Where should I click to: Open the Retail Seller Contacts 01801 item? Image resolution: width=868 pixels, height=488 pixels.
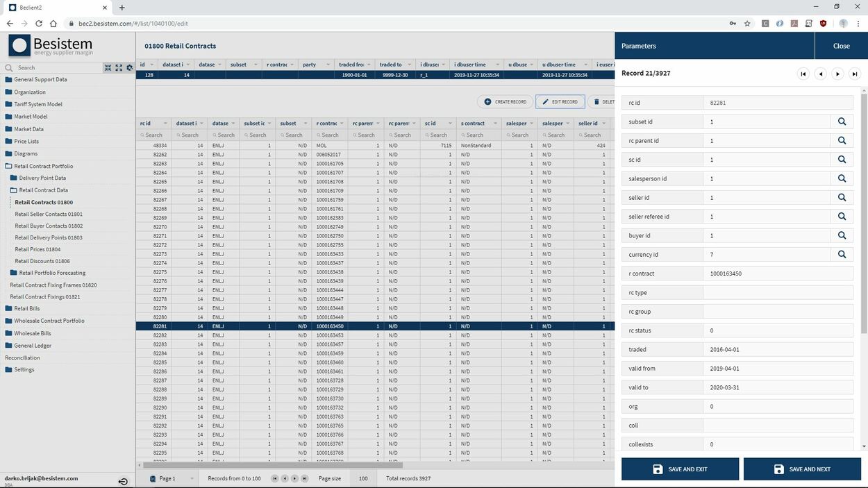click(50, 214)
